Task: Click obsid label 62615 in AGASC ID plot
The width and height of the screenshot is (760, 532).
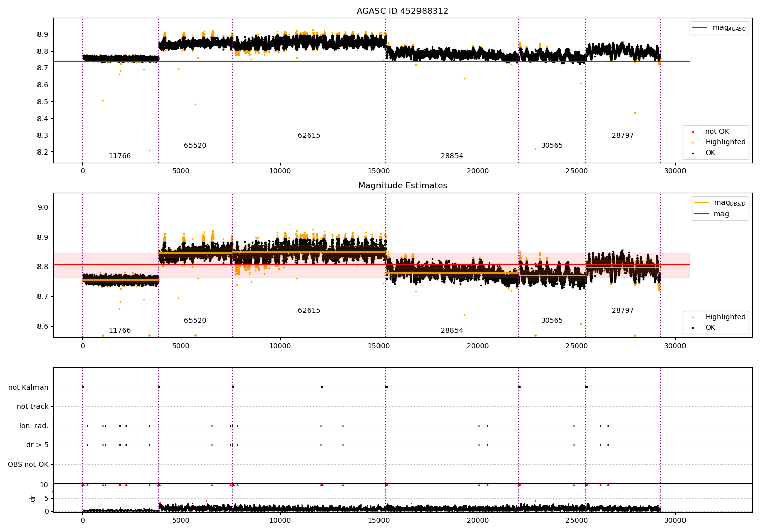Action: coord(309,136)
